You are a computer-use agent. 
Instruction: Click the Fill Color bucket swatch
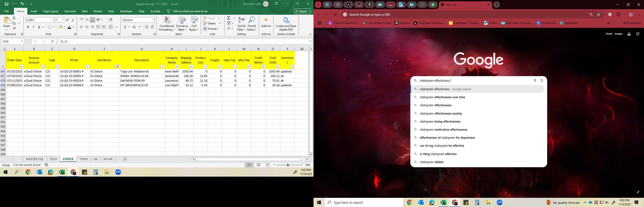(x=60, y=27)
